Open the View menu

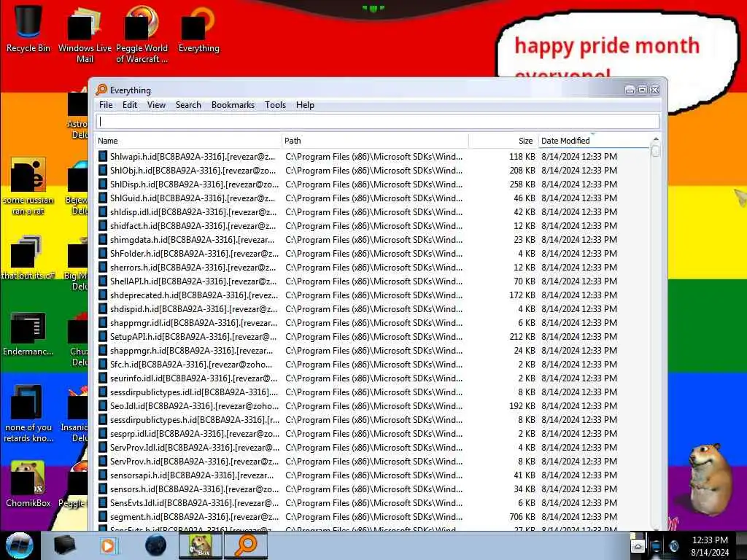click(x=156, y=105)
